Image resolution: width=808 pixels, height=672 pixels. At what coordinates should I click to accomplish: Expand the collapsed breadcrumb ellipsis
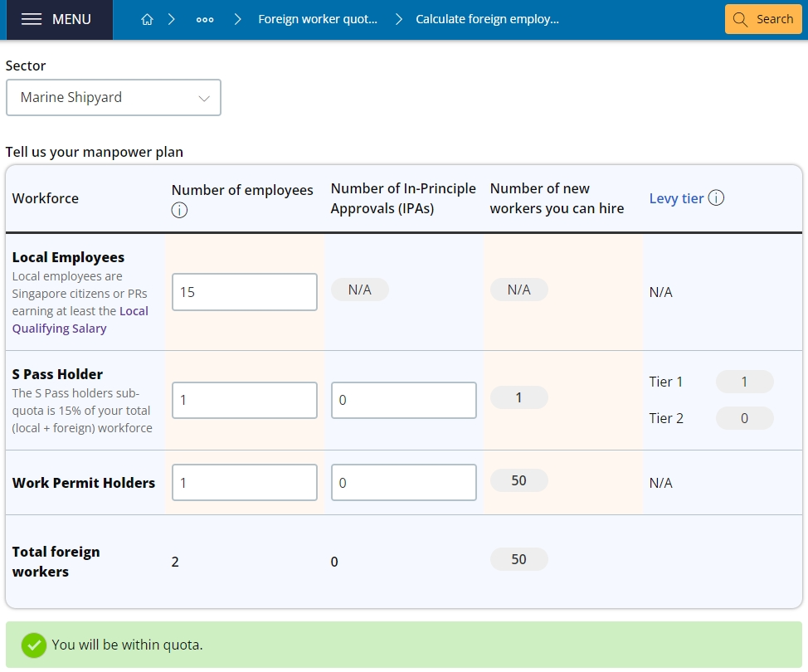coord(205,20)
